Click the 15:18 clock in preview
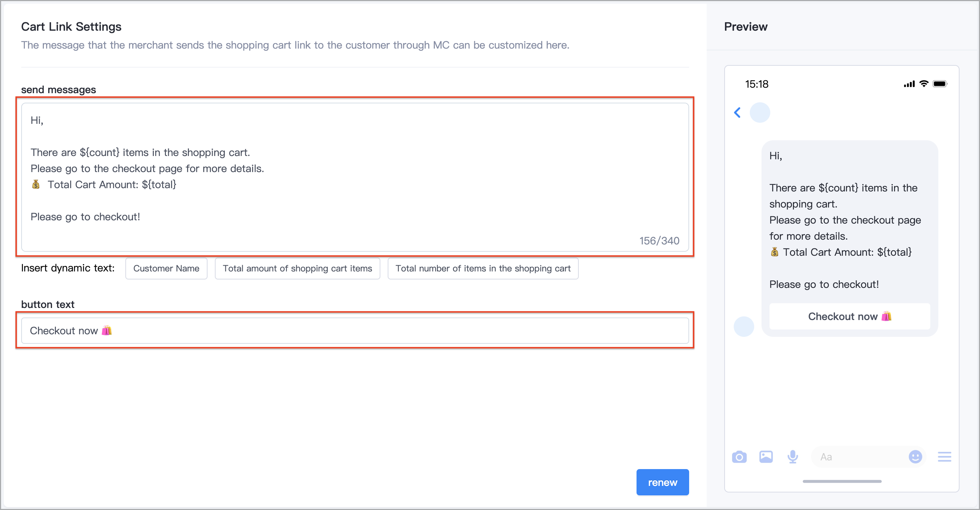Viewport: 980px width, 510px height. (x=757, y=84)
